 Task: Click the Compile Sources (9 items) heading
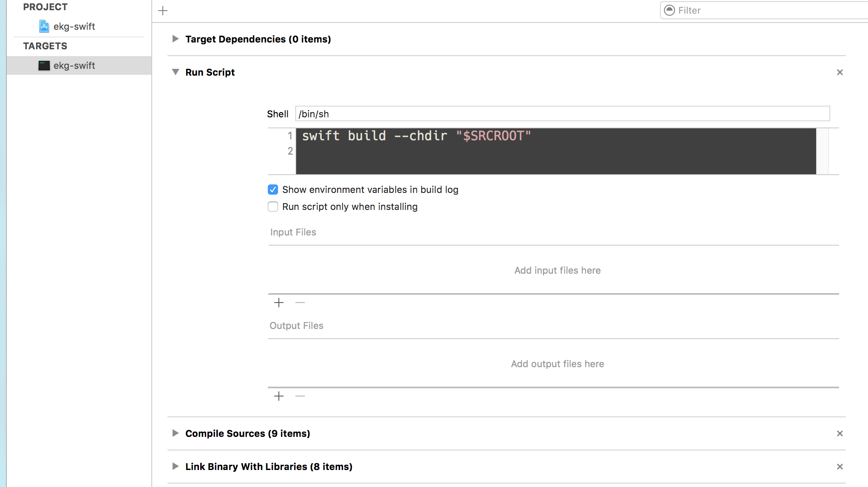coord(248,433)
